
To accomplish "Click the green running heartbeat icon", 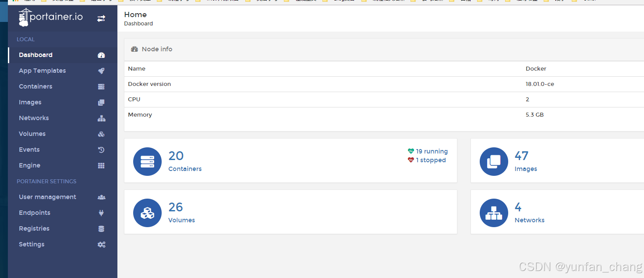I will [x=411, y=151].
